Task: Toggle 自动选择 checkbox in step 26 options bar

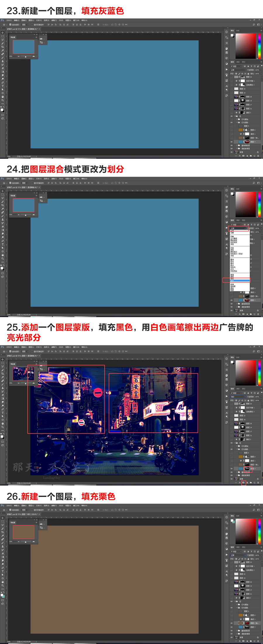Action: tap(10, 510)
